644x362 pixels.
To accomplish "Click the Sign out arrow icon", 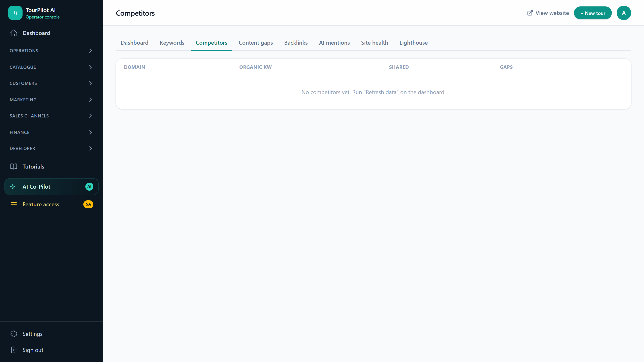I will (14, 350).
